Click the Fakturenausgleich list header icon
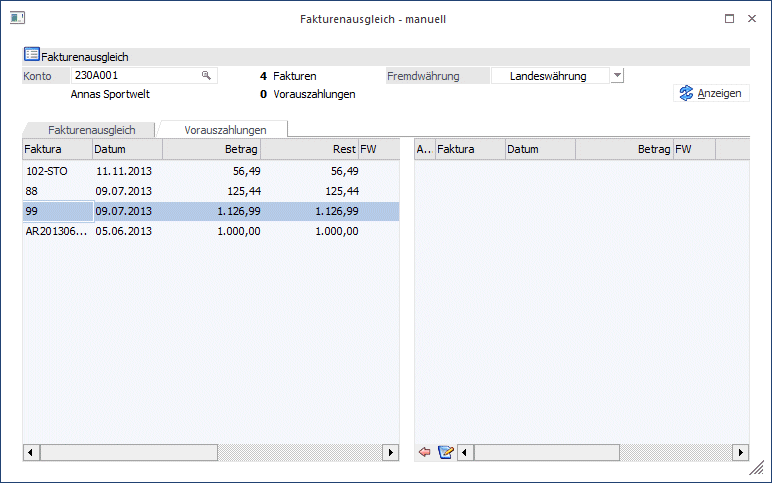 (32, 54)
